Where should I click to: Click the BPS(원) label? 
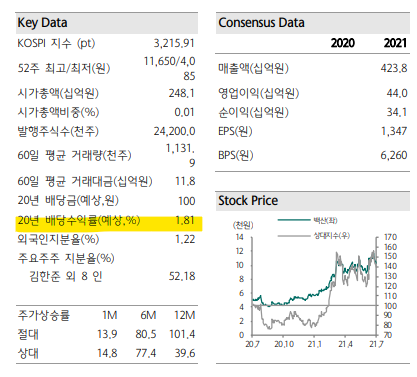(x=236, y=155)
